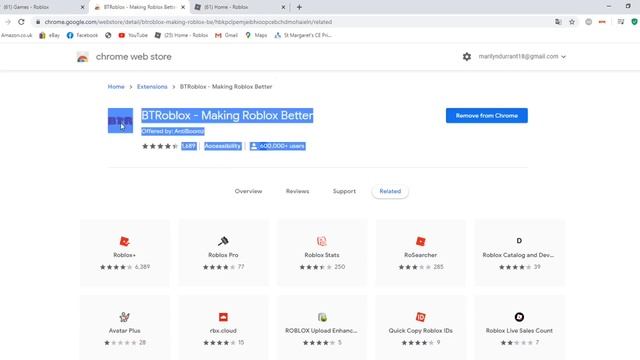Viewport: 640px width, 360px height.
Task: Click the Roblox Catalog and Dev icon
Action: point(519,241)
